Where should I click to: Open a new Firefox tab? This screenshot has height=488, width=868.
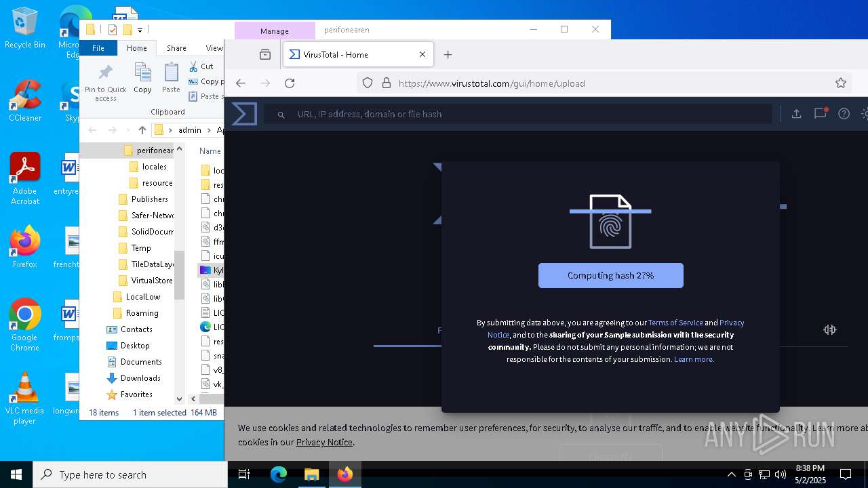tap(448, 55)
